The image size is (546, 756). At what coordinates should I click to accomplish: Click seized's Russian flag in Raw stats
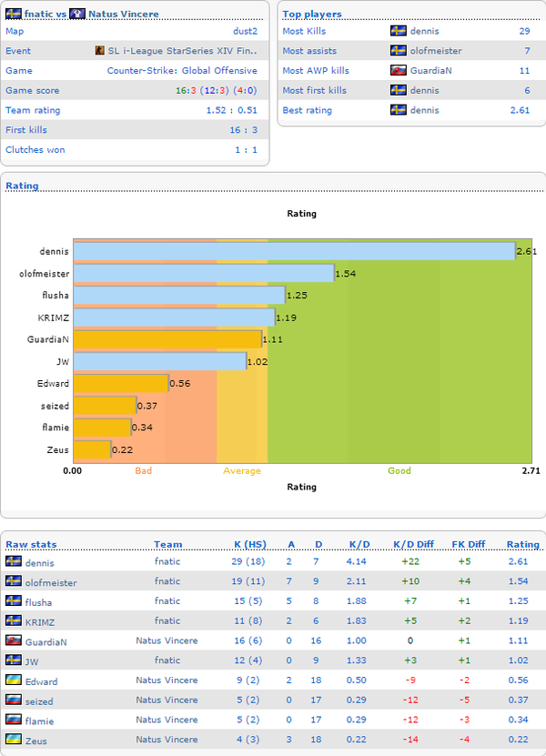click(14, 699)
